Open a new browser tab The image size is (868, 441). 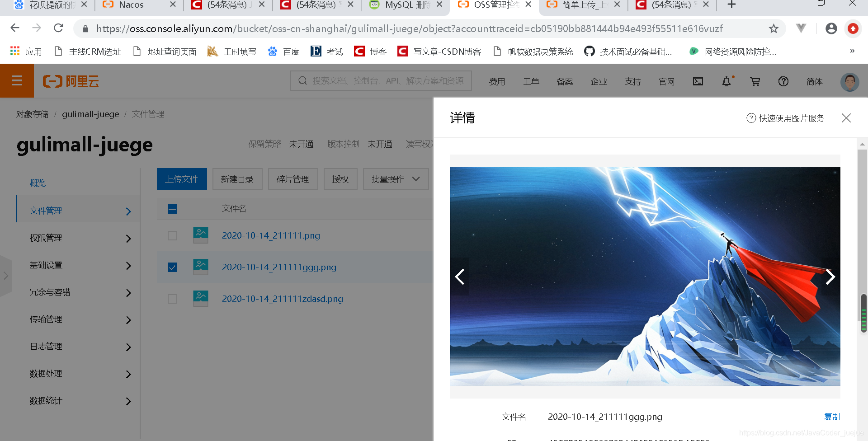coord(732,5)
